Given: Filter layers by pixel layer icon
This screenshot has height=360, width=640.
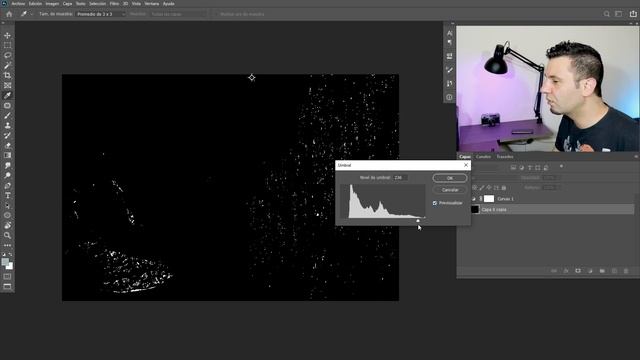Looking at the screenshot, I should pos(513,168).
